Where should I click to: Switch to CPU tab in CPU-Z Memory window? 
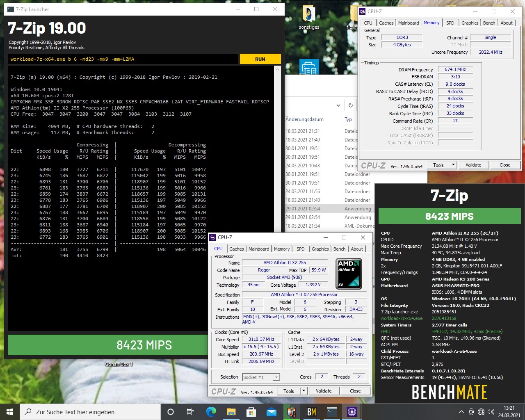pos(368,23)
